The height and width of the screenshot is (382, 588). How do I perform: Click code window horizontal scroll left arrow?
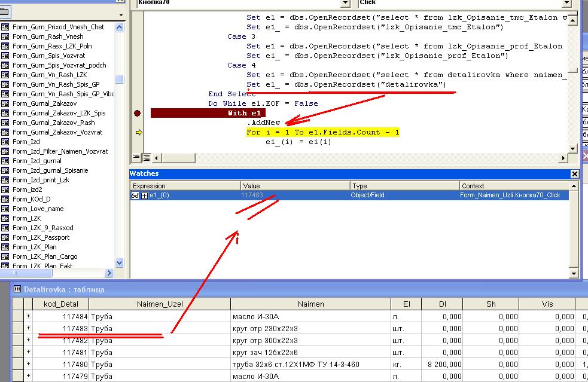coord(156,158)
